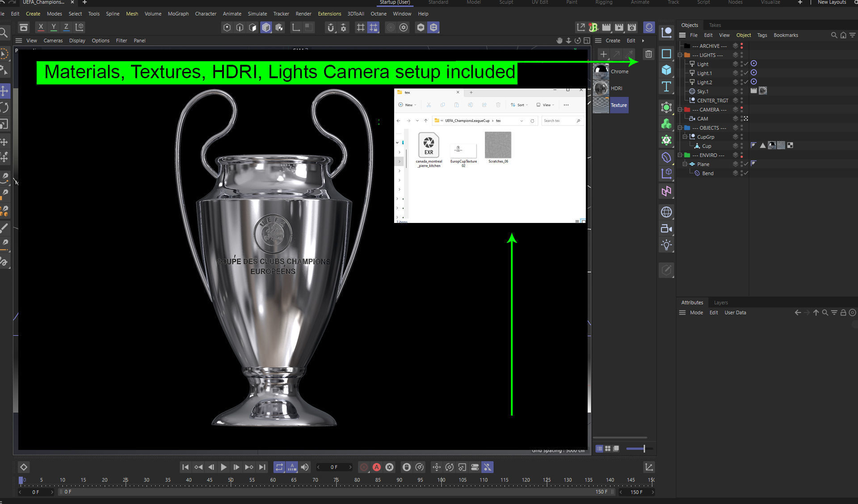Play the animation forward

click(224, 467)
